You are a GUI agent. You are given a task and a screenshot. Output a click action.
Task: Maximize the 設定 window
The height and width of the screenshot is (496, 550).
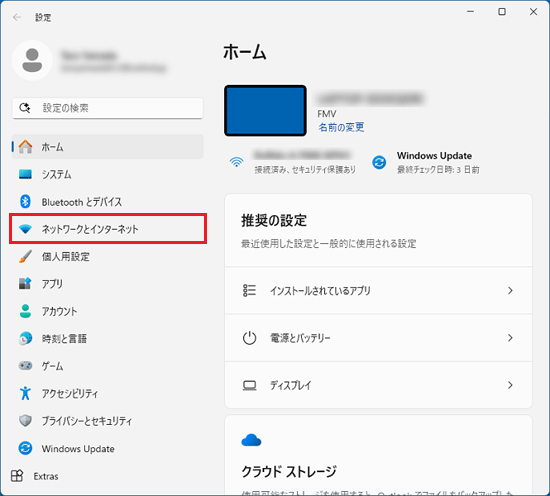(502, 12)
